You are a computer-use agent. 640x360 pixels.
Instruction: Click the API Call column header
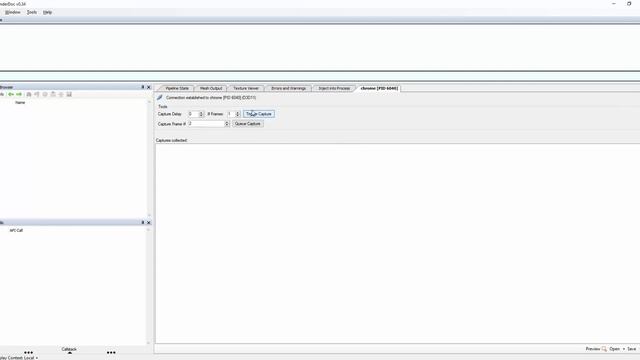click(16, 230)
